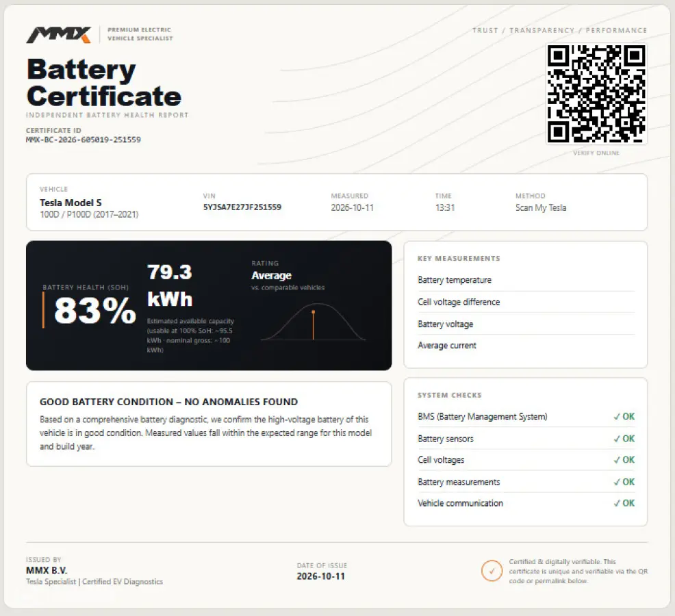The height and width of the screenshot is (616, 675).
Task: Select the Battery temperature row
Action: [526, 280]
